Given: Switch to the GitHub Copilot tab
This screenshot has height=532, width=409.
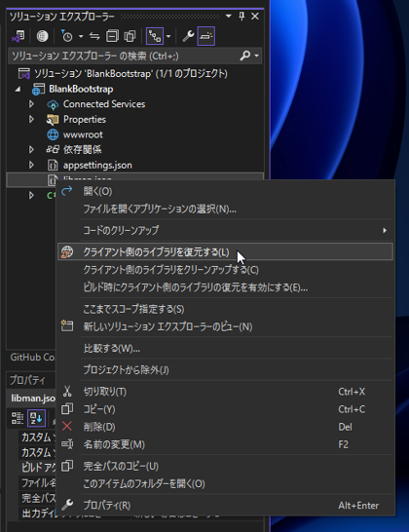Looking at the screenshot, I should 32,357.
